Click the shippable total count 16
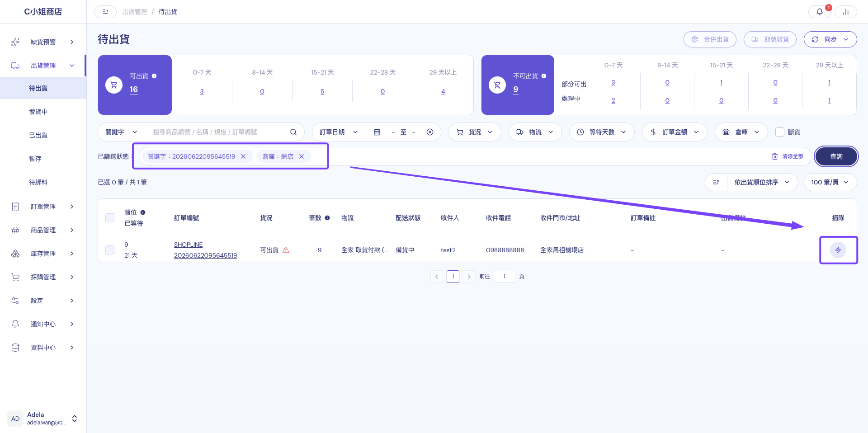This screenshot has width=868, height=433. click(134, 89)
